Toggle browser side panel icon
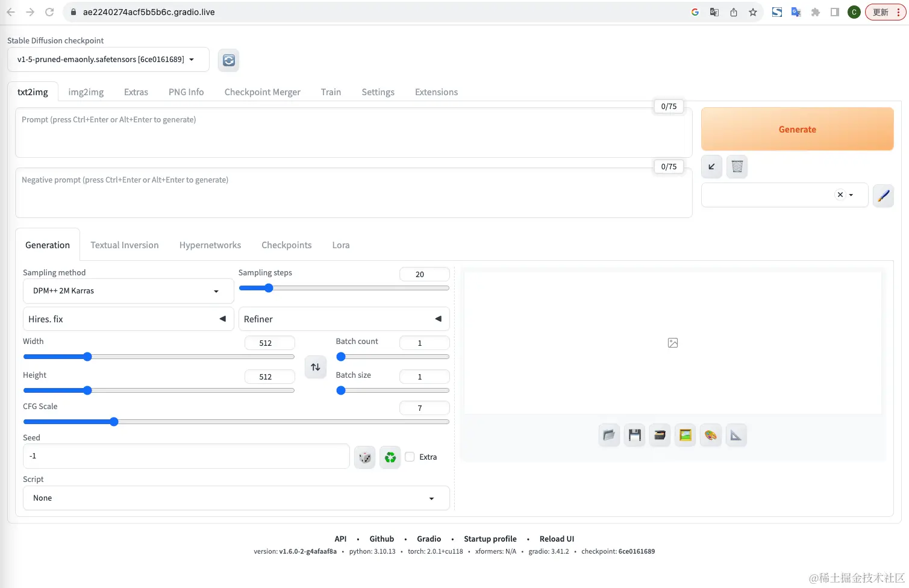 pos(835,12)
